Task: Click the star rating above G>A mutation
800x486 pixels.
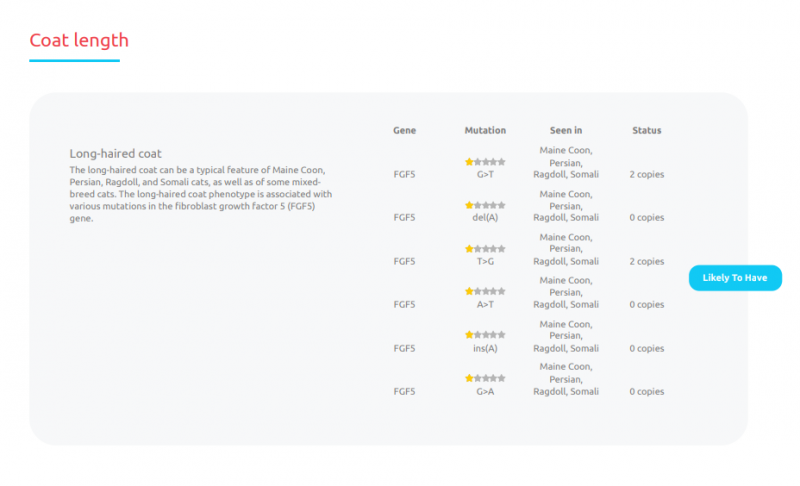Action: 485,379
